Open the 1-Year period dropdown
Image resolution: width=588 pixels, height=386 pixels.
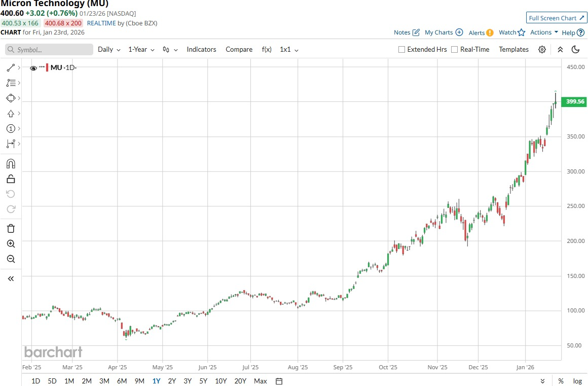141,50
